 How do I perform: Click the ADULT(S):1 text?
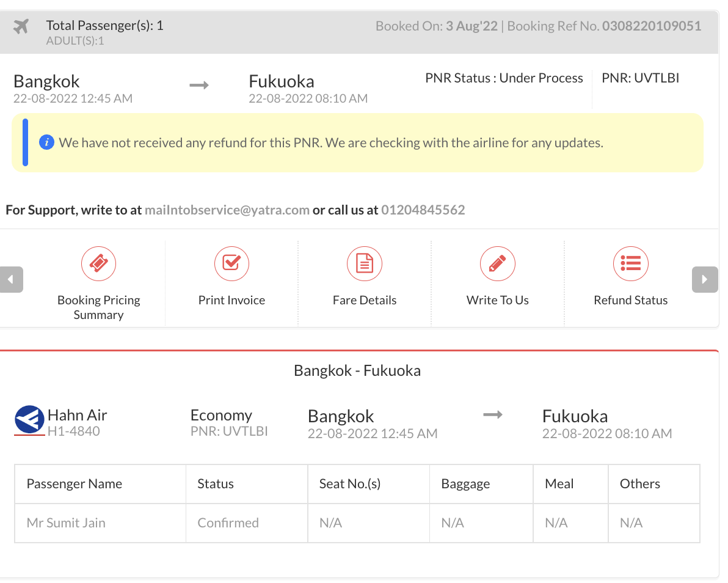(x=75, y=41)
